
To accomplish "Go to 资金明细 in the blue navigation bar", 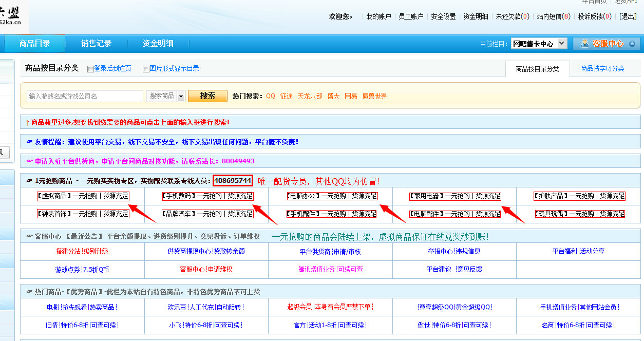I will tap(158, 44).
